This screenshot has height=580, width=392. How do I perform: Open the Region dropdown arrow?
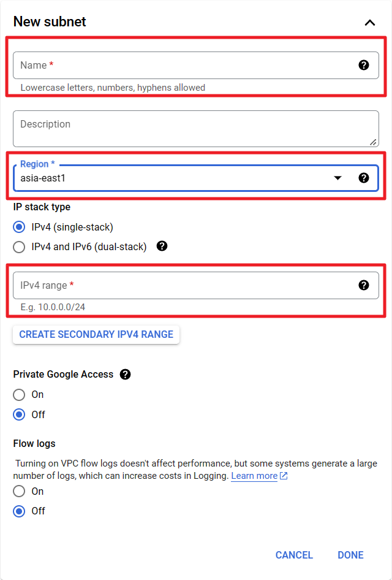[x=337, y=178]
